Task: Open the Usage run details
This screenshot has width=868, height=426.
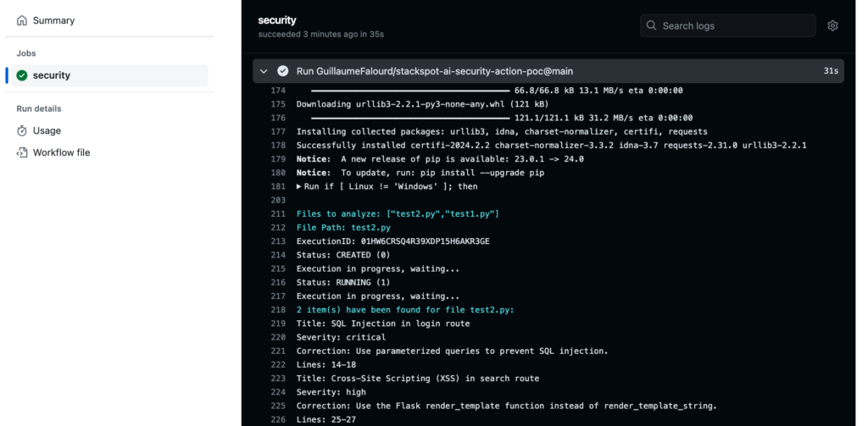Action: 47,130
